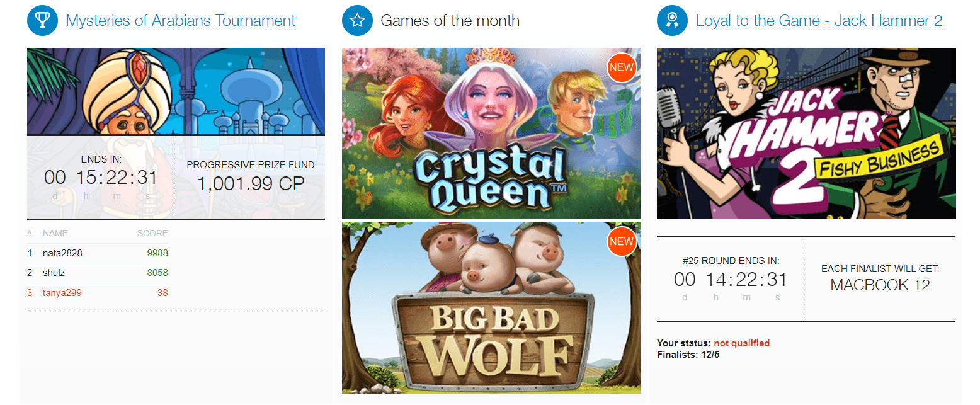Launch the Big Bad Wolf game thumbnail
980x405 pixels.
(491, 307)
